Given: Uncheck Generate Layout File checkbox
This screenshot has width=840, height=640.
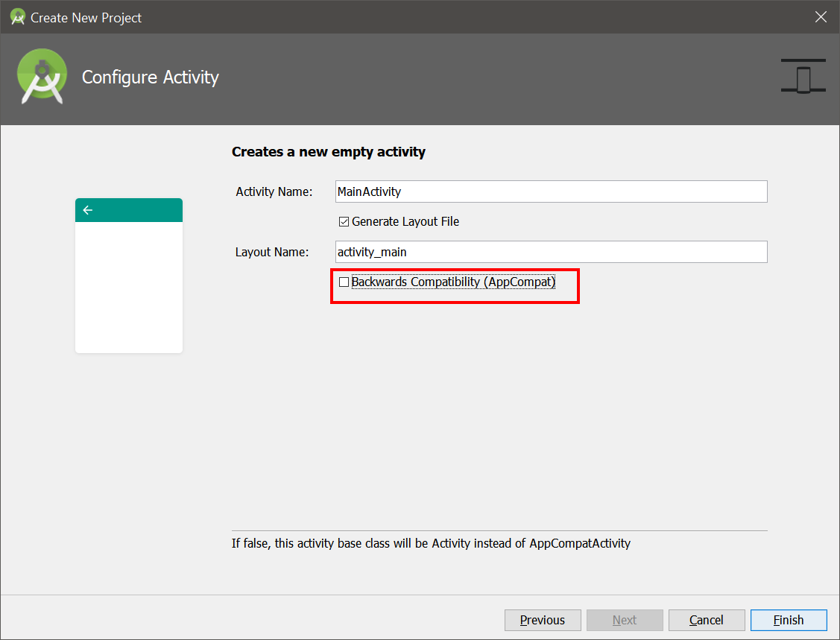Looking at the screenshot, I should click(344, 222).
